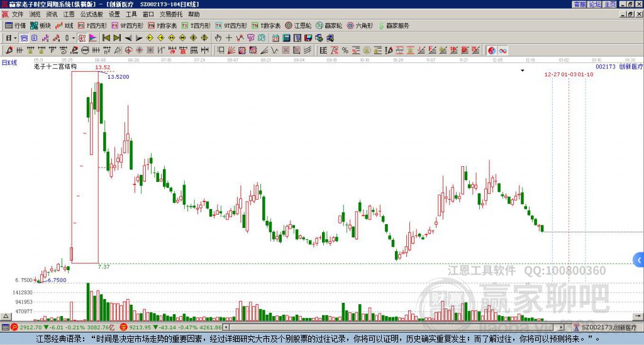Toggle the infinity symbol button

pyautogui.click(x=502, y=50)
